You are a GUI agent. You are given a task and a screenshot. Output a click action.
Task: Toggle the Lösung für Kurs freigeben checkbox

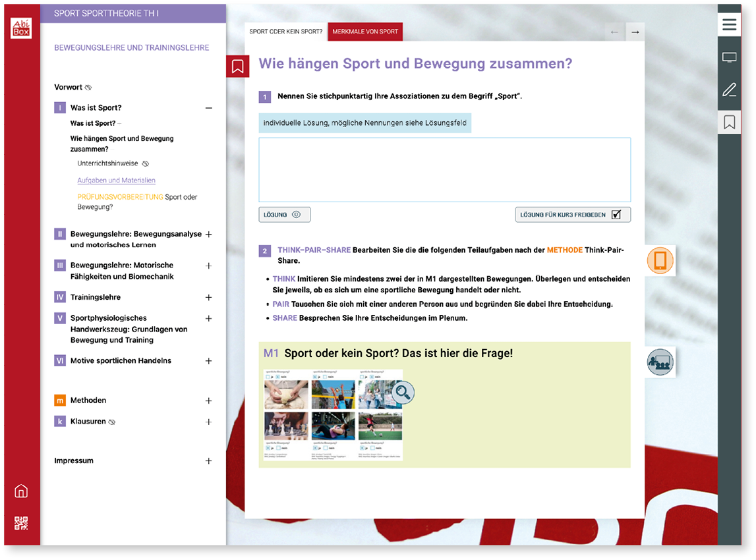point(616,215)
